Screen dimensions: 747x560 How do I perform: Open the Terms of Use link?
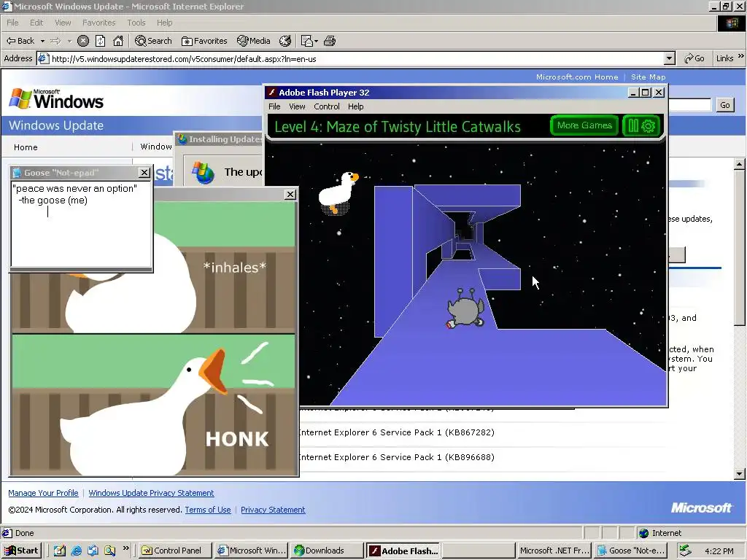pos(208,510)
